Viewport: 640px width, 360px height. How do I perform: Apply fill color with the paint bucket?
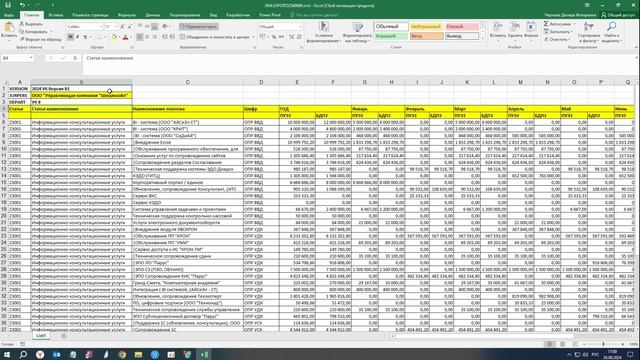114,37
